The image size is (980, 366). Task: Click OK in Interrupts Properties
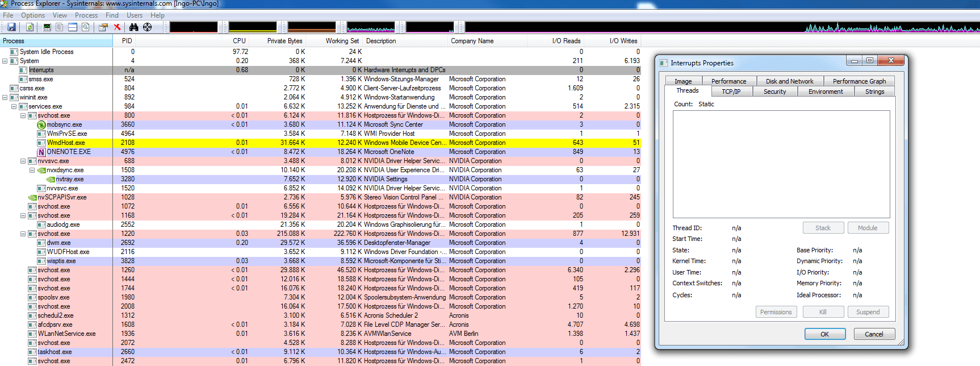pyautogui.click(x=825, y=334)
